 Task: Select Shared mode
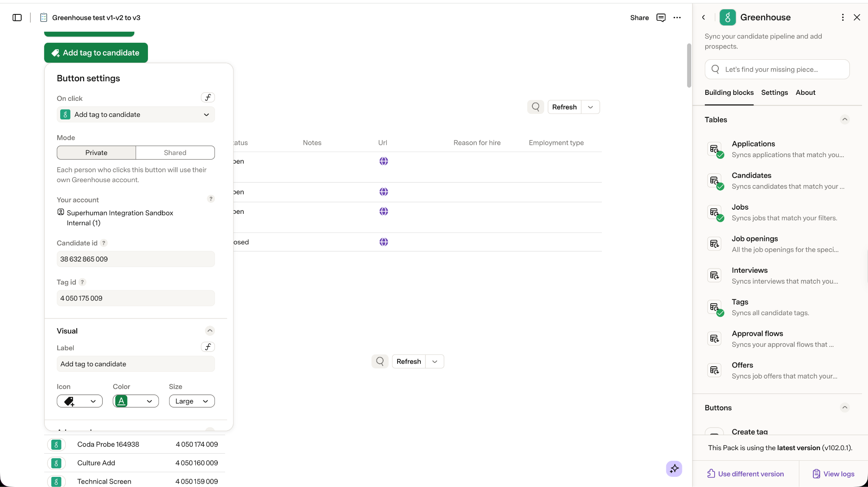coord(175,152)
